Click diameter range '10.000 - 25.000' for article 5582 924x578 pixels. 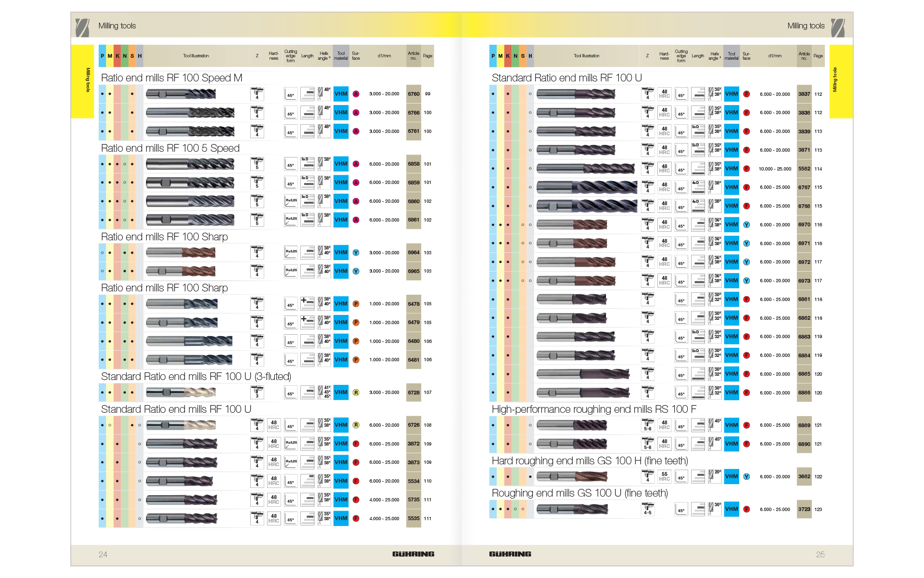(x=775, y=169)
